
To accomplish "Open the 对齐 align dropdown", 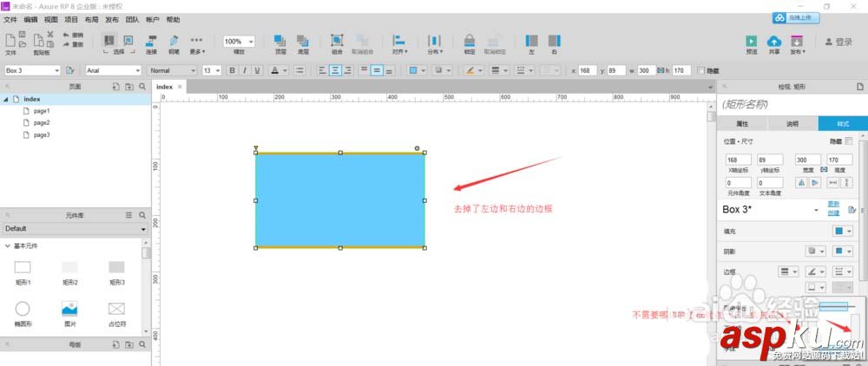I will click(x=399, y=44).
